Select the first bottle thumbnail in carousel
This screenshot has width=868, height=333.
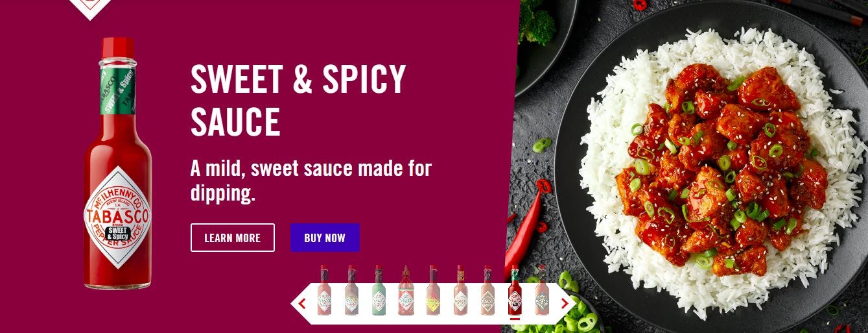(324, 290)
